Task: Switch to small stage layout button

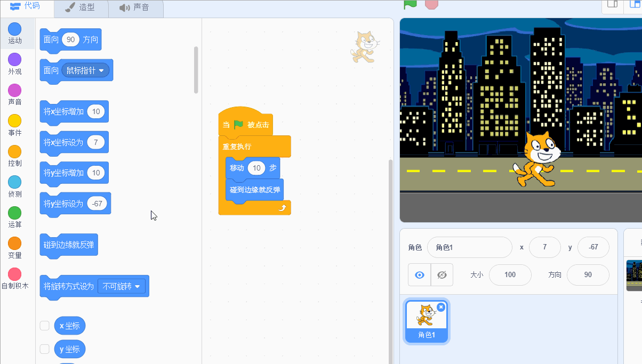Action: 612,4
